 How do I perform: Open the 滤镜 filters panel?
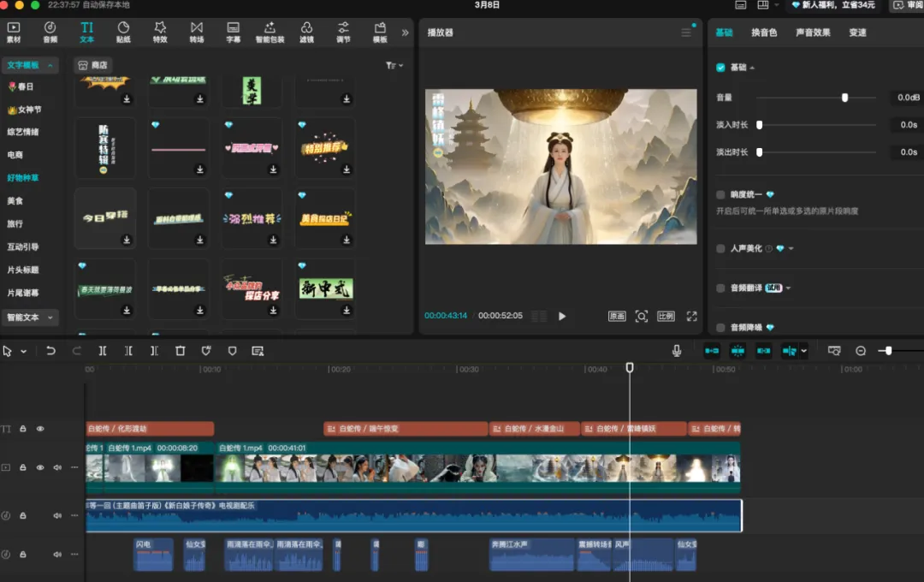tap(306, 33)
